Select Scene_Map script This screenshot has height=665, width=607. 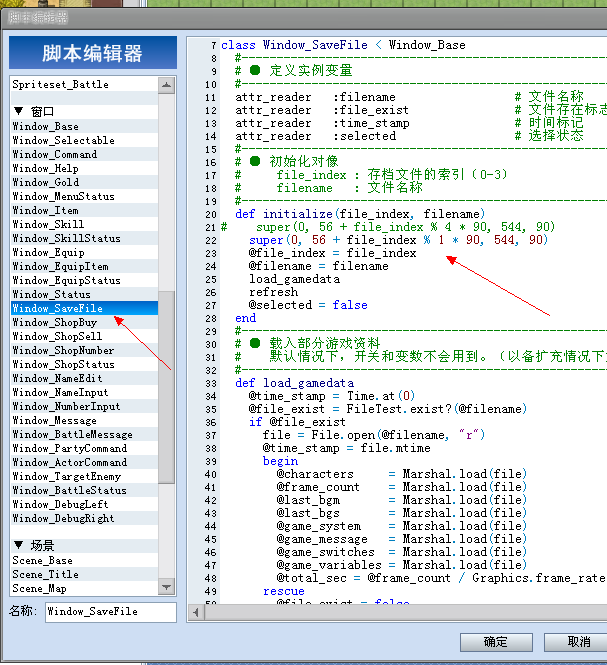[x=84, y=588]
